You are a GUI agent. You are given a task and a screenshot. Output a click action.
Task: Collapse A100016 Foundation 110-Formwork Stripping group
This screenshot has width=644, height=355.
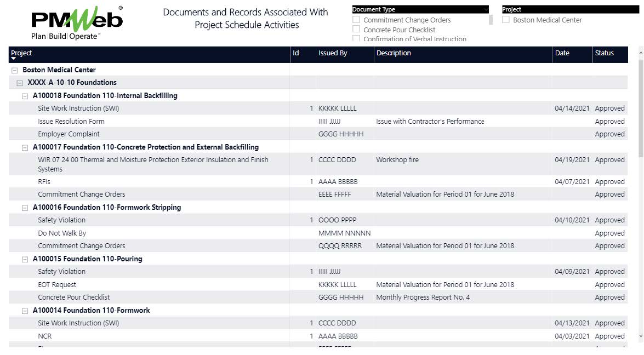tap(24, 207)
